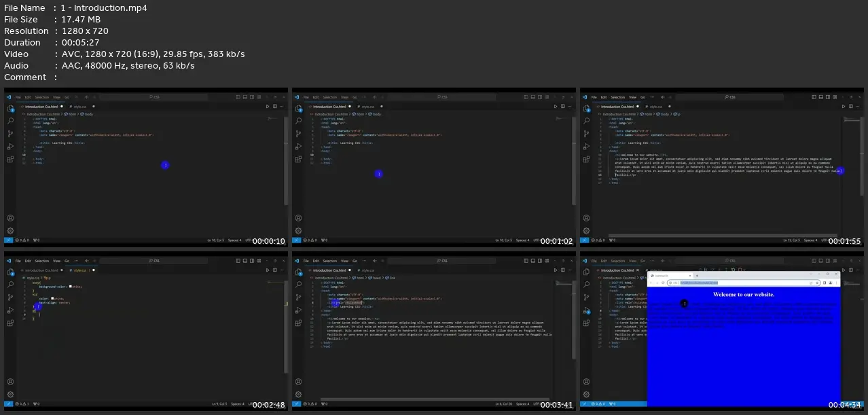This screenshot has width=868, height=415.
Task: Click Welcome to our website heading in 00:04:34 thumbnail
Action: click(x=744, y=294)
